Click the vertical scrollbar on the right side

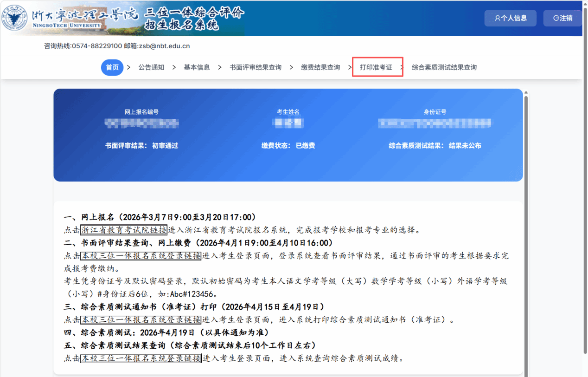tap(526, 232)
